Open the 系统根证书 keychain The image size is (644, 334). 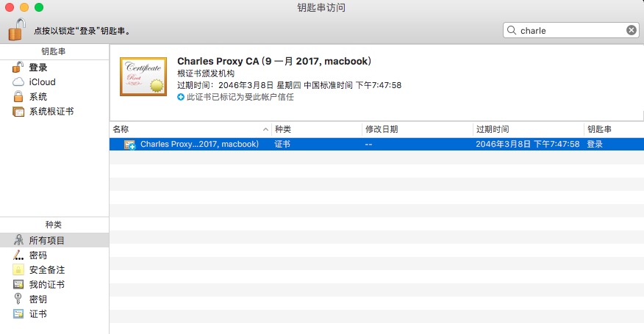click(50, 112)
